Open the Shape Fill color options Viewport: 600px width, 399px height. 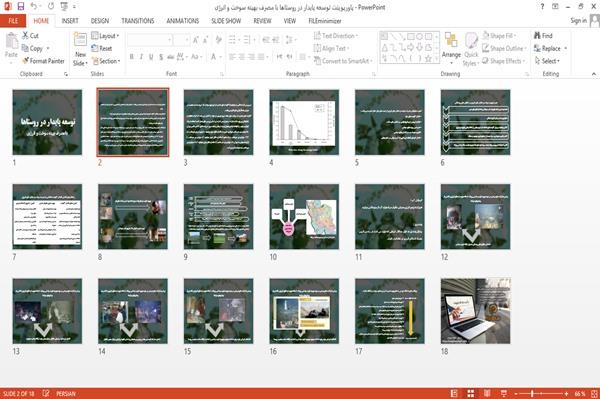tap(499, 36)
